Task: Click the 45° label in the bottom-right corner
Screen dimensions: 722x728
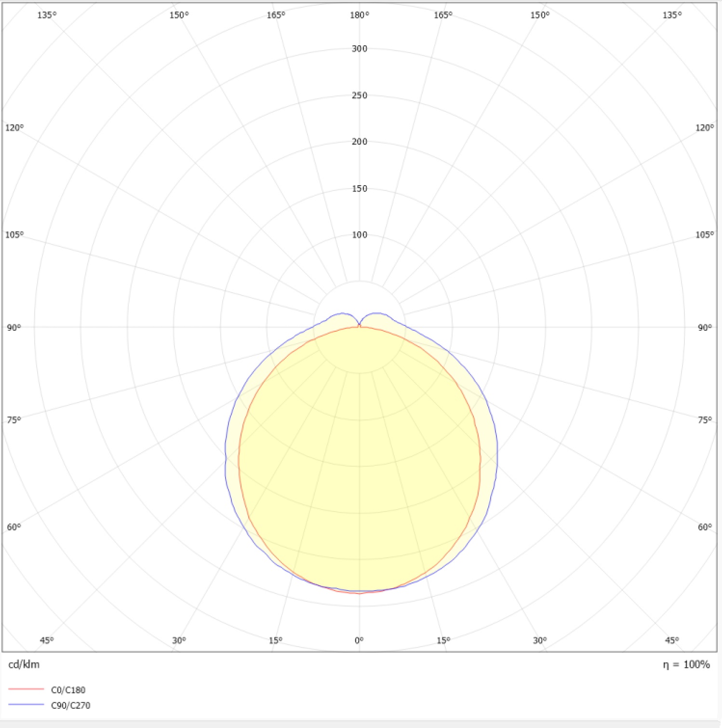Action: click(x=672, y=640)
